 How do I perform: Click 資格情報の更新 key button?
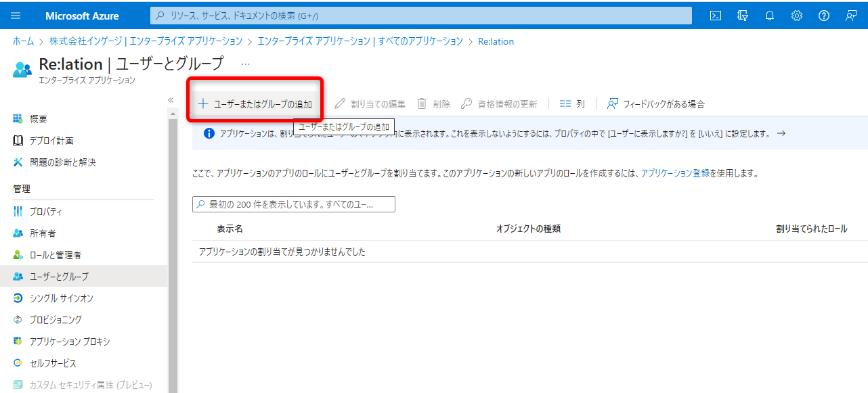point(499,103)
